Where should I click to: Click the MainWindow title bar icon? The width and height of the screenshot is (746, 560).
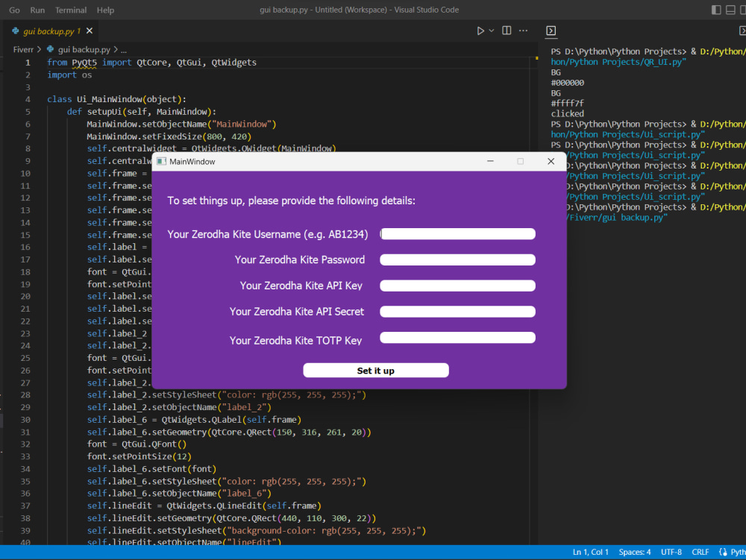click(x=161, y=162)
